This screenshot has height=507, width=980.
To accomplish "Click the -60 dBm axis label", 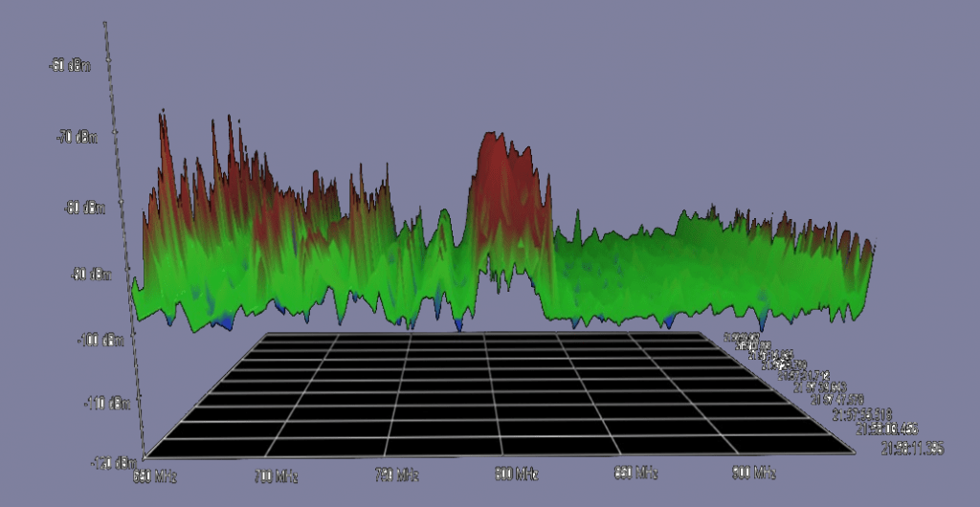I will [x=70, y=66].
